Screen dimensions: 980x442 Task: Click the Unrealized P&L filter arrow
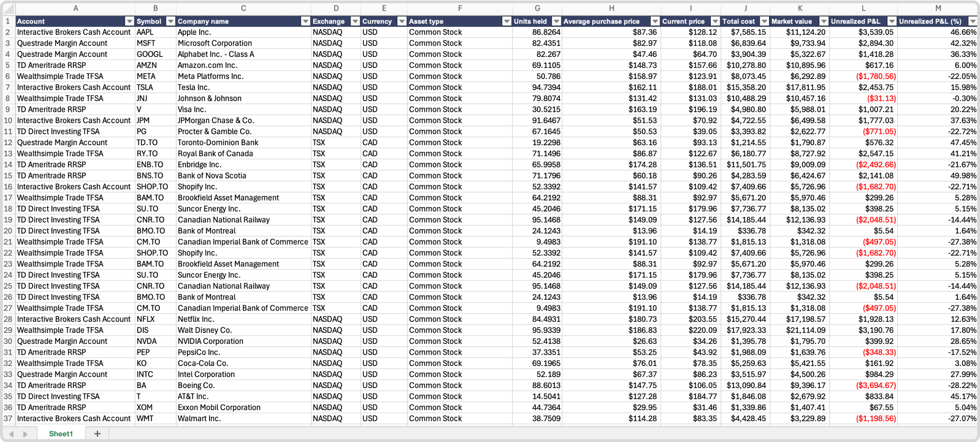pos(892,22)
